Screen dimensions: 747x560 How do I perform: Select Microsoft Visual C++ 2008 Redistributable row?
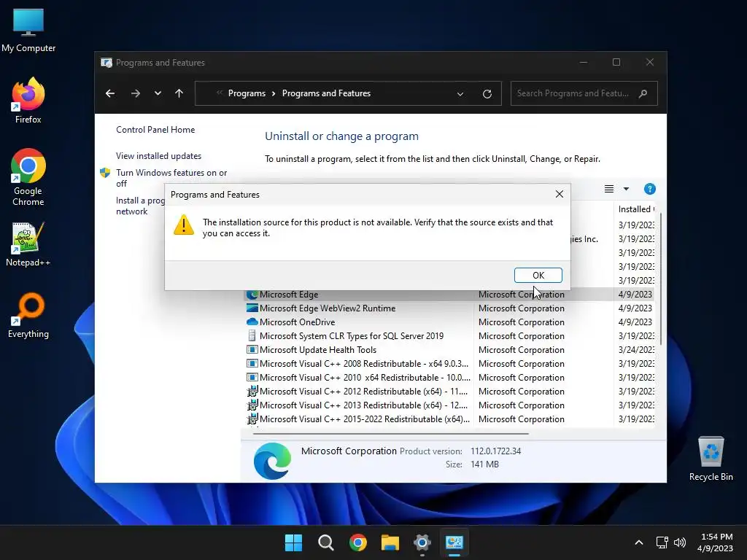click(449, 363)
